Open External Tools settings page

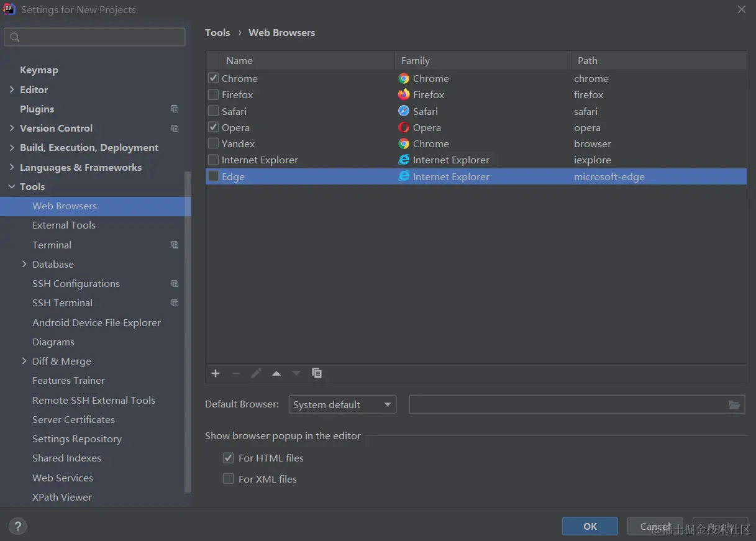pyautogui.click(x=64, y=225)
